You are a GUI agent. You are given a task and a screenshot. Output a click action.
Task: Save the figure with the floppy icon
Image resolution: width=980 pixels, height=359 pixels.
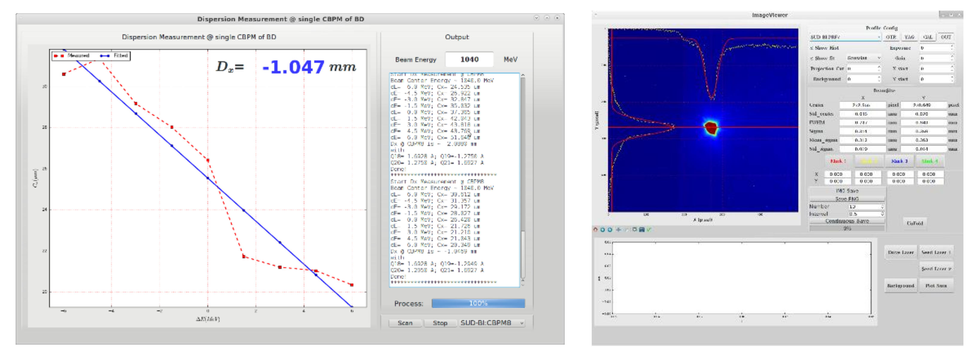642,230
